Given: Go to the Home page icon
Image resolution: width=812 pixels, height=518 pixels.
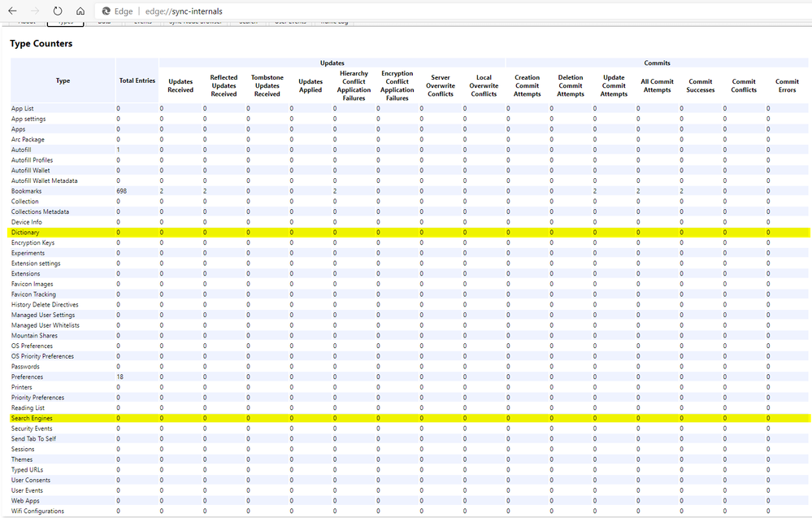Looking at the screenshot, I should coord(80,11).
